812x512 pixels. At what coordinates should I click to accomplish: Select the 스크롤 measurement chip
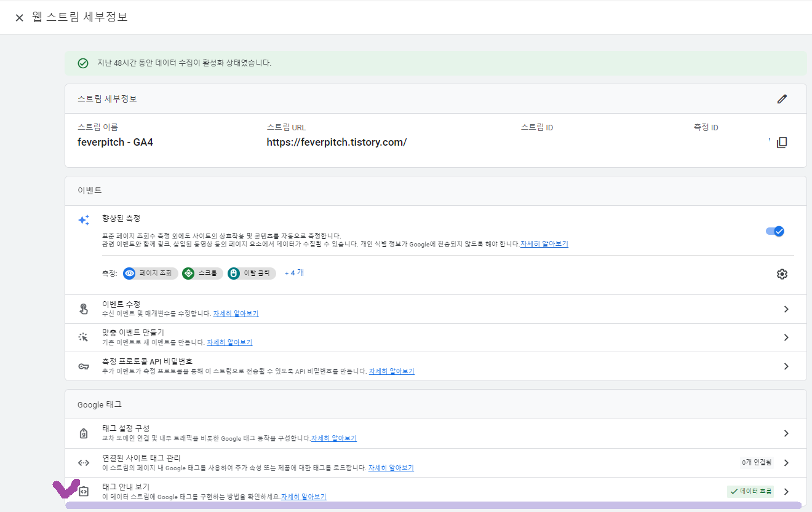coord(202,273)
